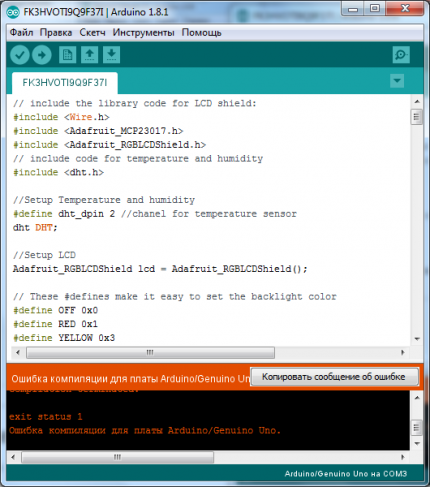430x487 pixels.
Task: Open a sketch with the up-arrow icon
Action: pyautogui.click(x=89, y=55)
